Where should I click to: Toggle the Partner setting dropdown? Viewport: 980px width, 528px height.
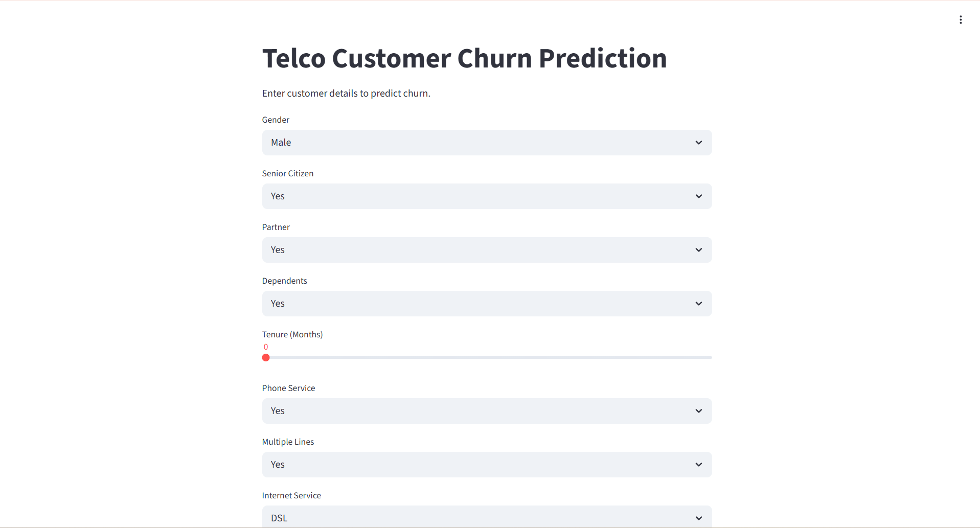pyautogui.click(x=486, y=250)
